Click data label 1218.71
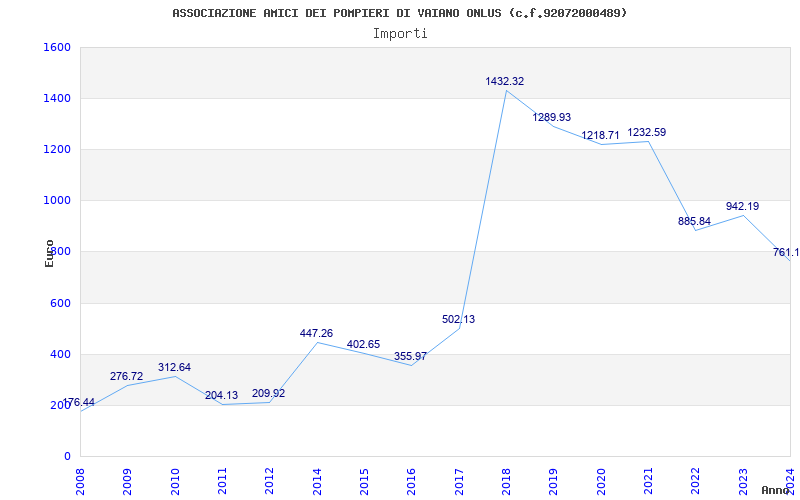Screen dimensions: 800x500 (x=600, y=135)
